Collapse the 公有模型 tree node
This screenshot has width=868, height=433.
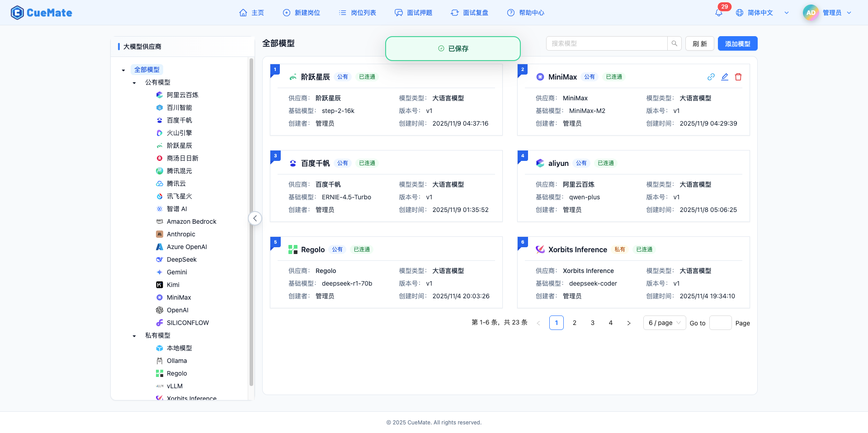click(134, 82)
